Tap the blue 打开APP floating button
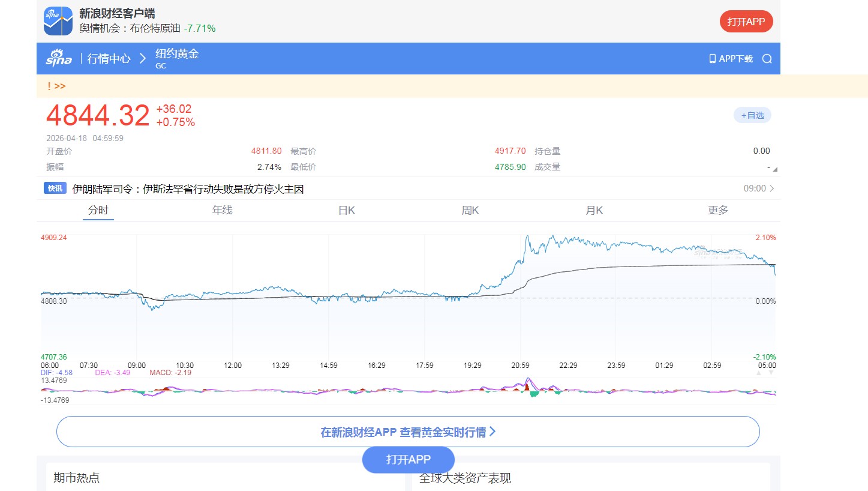This screenshot has width=868, height=491. (409, 460)
